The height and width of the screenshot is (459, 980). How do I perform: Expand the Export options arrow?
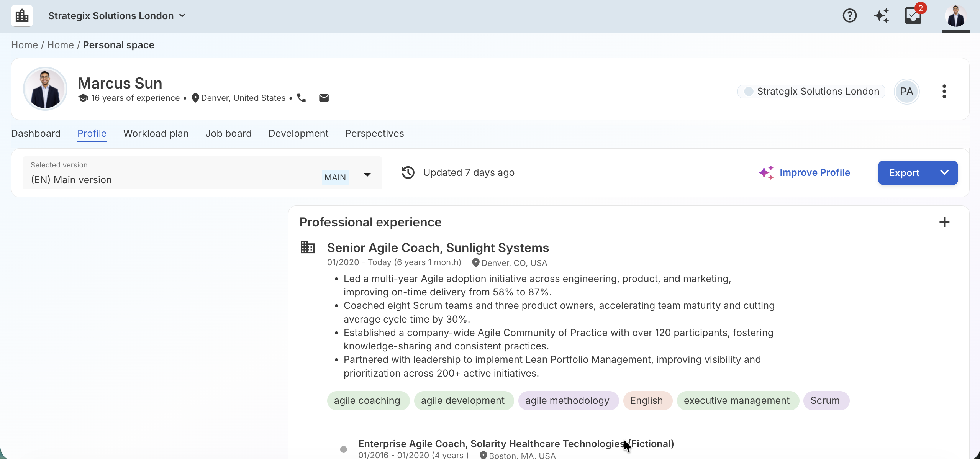[x=944, y=172]
